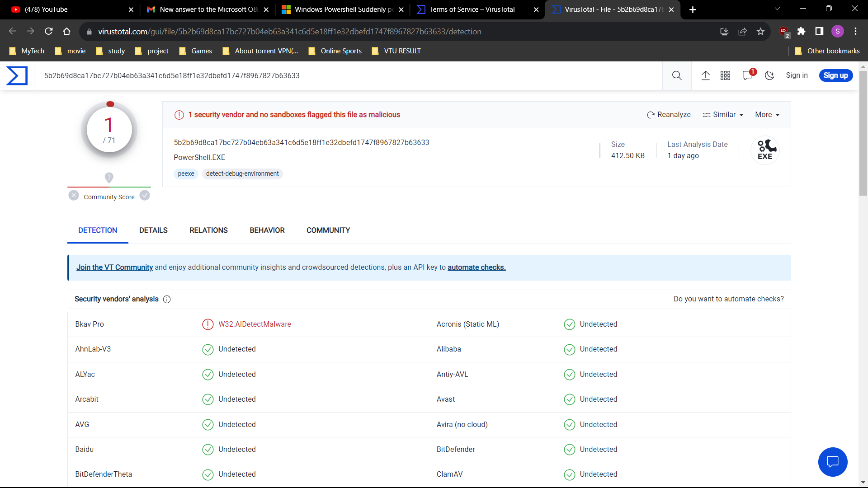Open movie bookmark folder
Image resolution: width=868 pixels, height=488 pixels.
coord(70,51)
